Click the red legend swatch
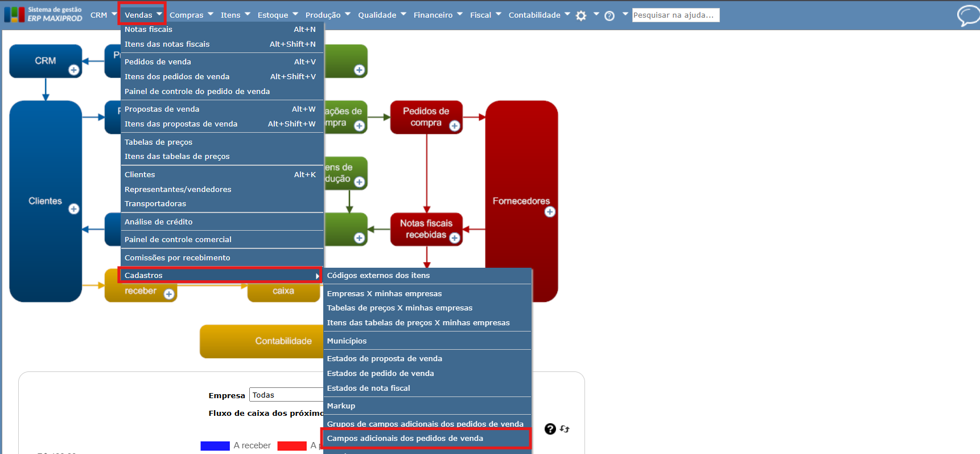 click(292, 446)
